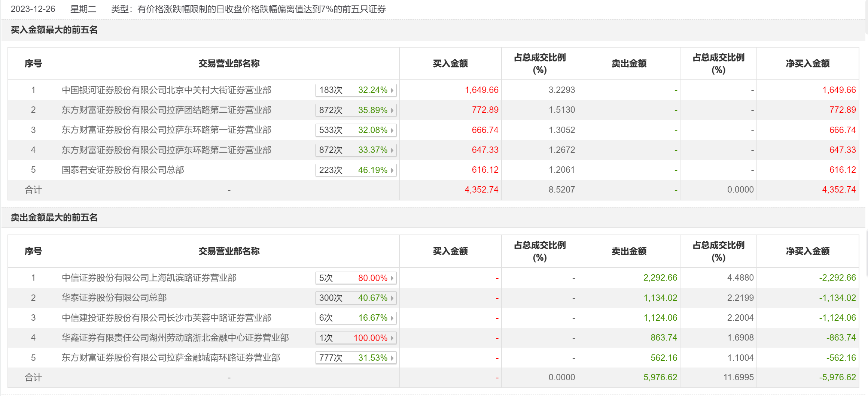Select the 卖出金额最大的前五名 section title
868x396 pixels.
(54, 217)
